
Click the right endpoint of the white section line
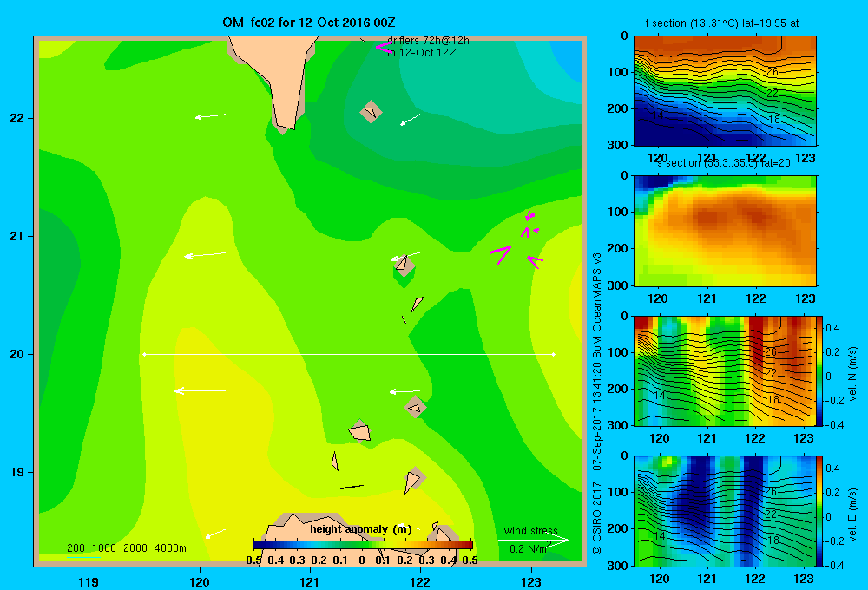coord(554,354)
